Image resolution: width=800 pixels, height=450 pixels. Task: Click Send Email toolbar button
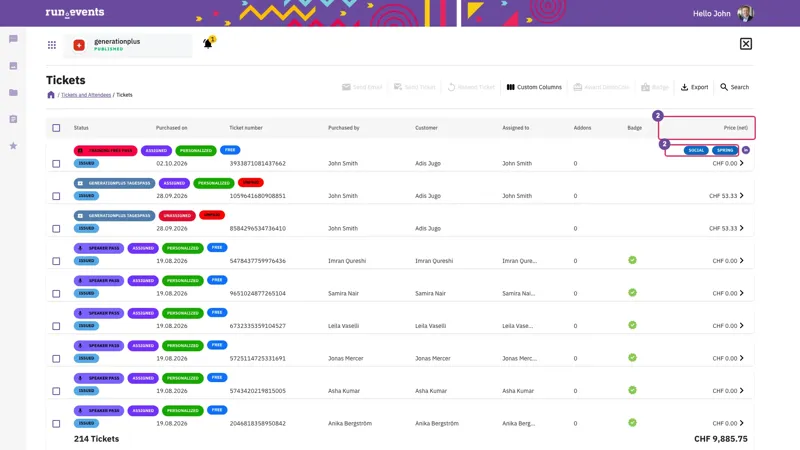click(362, 87)
